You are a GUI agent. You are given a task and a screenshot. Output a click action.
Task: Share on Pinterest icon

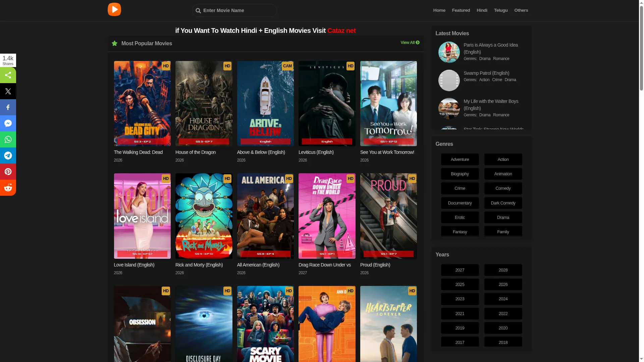[x=8, y=172]
